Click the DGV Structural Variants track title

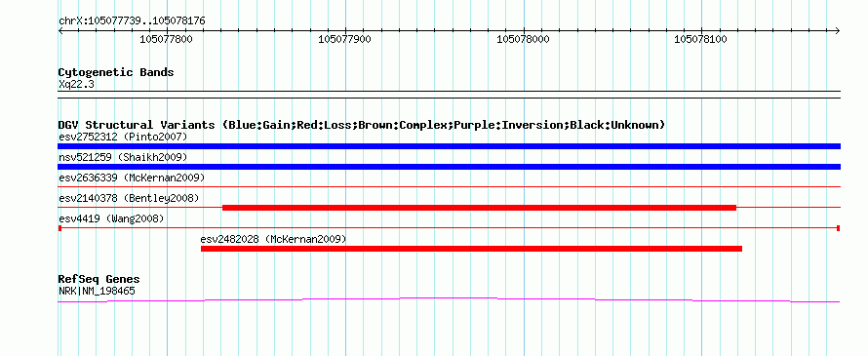[362, 125]
